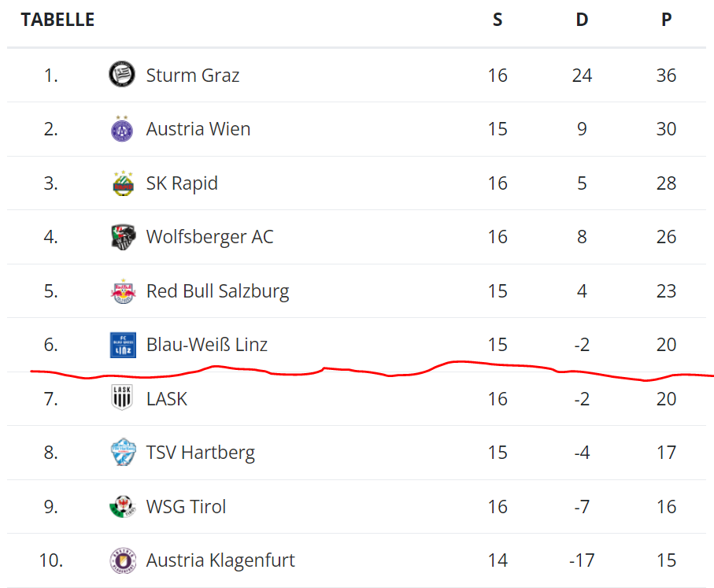Click the Red Bull Salzburg logo
714x588 pixels.
pyautogui.click(x=122, y=291)
